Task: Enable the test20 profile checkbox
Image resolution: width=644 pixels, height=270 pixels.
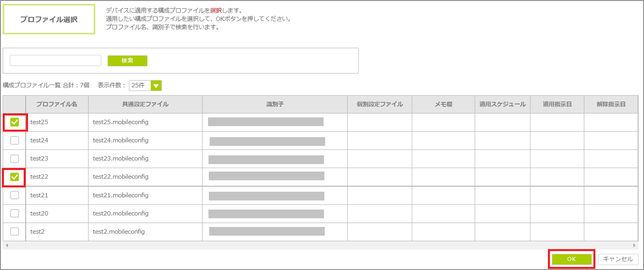Action: click(x=14, y=213)
